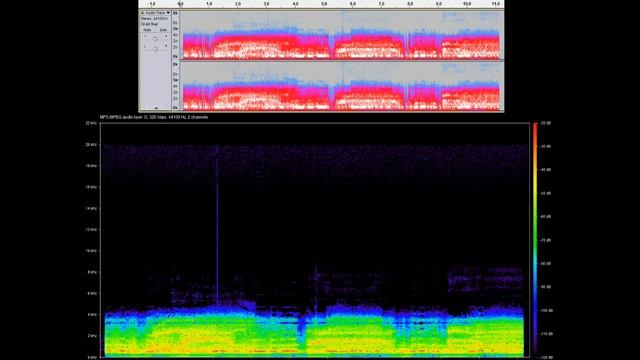This screenshot has height=360, width=640.
Task: Click the track pan slider knob
Action: click(x=156, y=49)
